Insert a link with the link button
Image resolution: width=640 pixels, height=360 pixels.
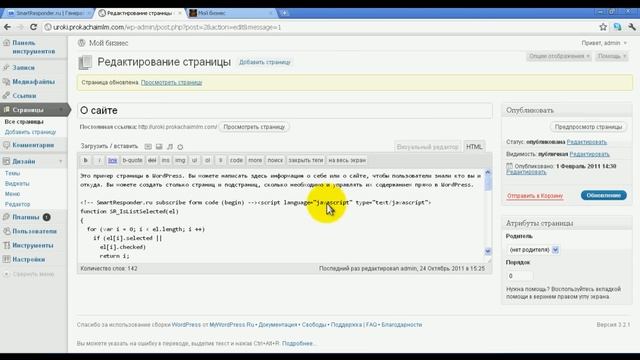coord(113,160)
